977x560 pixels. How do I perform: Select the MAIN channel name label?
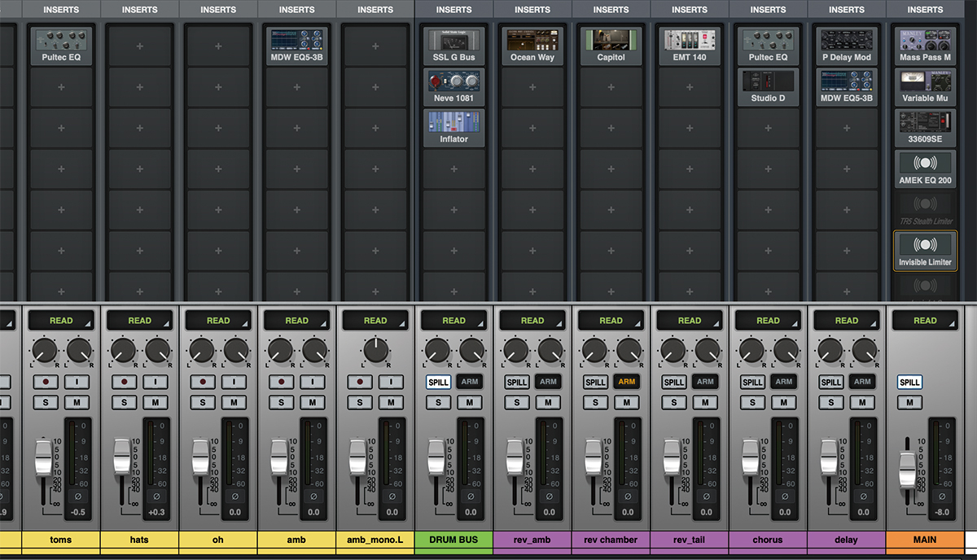click(926, 540)
